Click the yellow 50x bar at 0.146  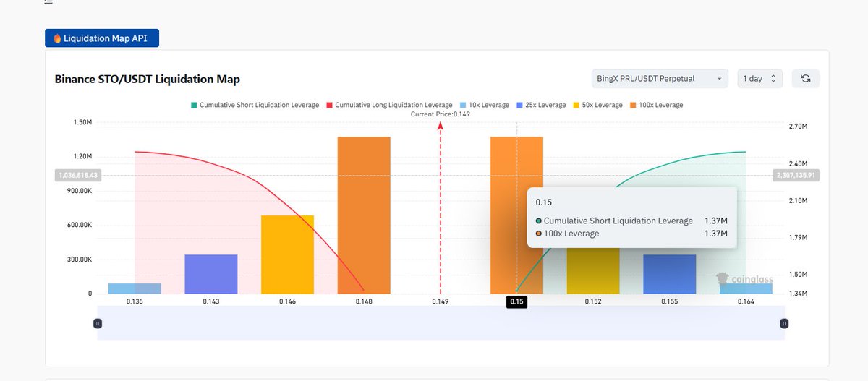(x=287, y=254)
